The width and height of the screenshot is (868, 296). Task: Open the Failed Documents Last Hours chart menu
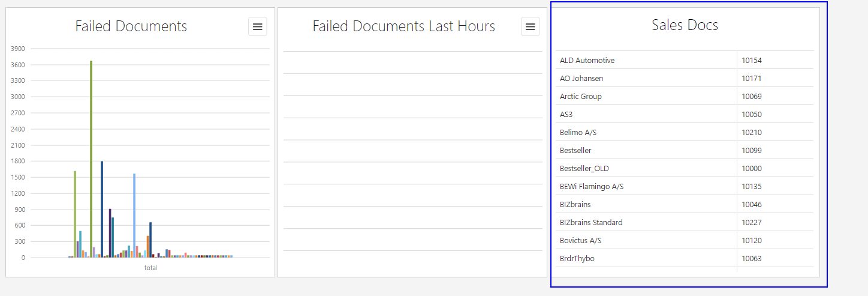click(530, 26)
